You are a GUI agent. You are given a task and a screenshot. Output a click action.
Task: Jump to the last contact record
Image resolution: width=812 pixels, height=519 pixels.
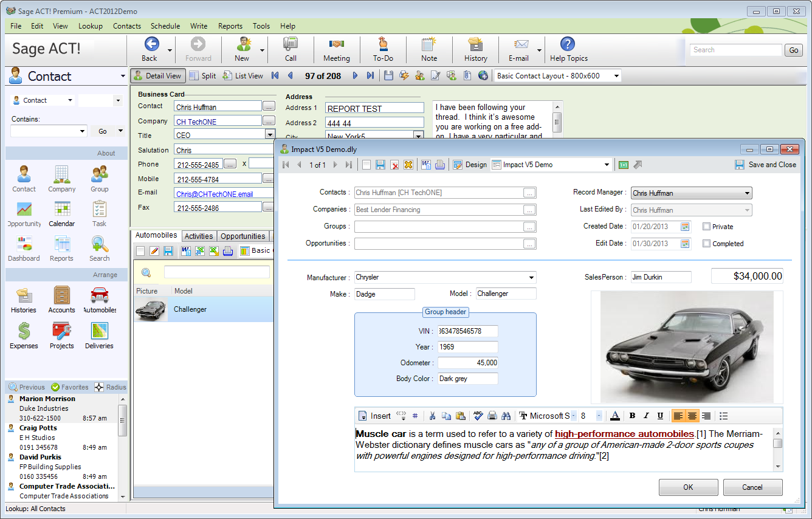(x=371, y=76)
